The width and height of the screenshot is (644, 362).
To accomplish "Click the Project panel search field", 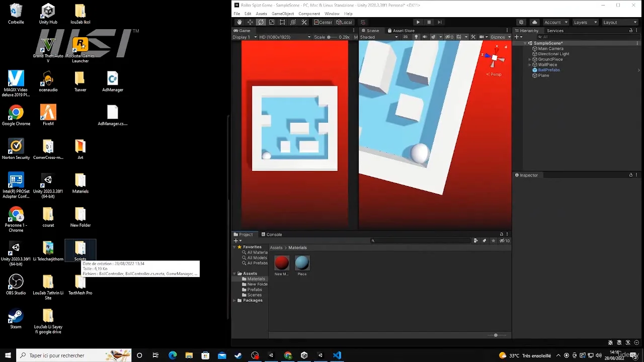I will [422, 241].
